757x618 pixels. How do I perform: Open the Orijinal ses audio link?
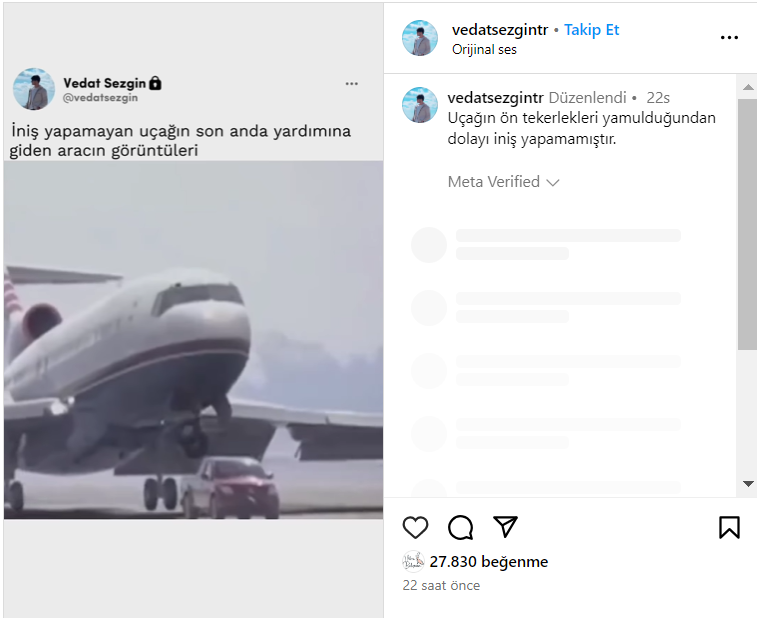tap(484, 49)
